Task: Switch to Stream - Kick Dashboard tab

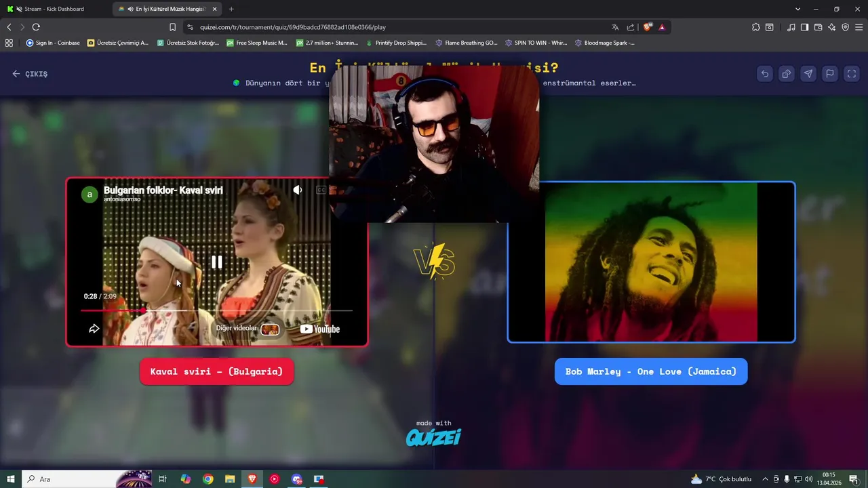Action: click(54, 9)
